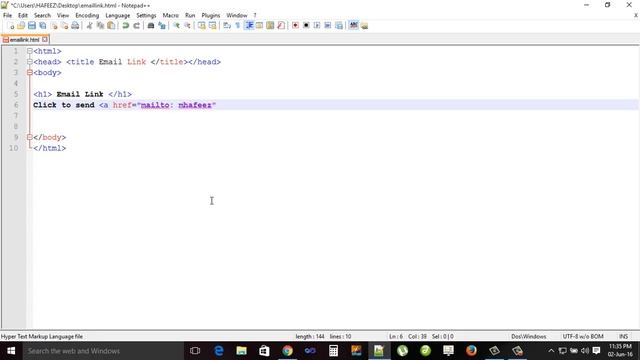The height and width of the screenshot is (360, 640).
Task: Click the fold marker beside closing body tag
Action: click(29, 137)
